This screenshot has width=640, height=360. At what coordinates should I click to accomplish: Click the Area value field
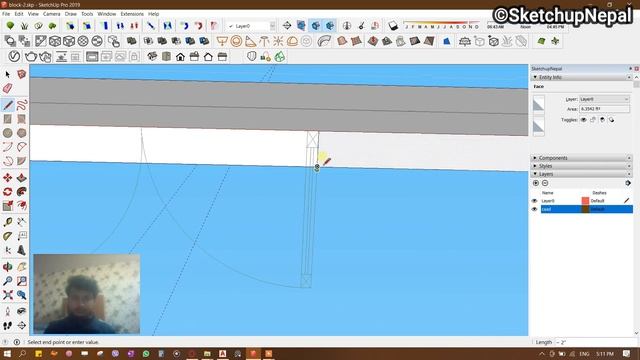[x=604, y=109]
